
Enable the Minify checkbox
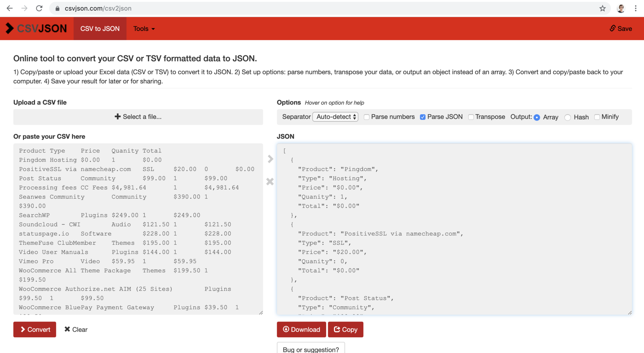click(597, 117)
